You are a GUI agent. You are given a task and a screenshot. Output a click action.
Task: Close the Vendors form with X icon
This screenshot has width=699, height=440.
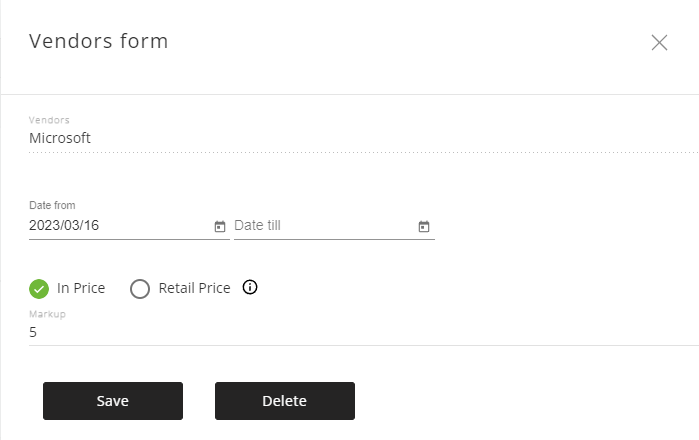(x=659, y=43)
